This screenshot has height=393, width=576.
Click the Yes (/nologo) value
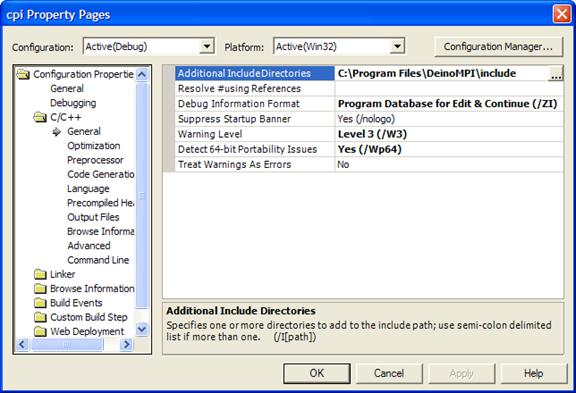[449, 119]
